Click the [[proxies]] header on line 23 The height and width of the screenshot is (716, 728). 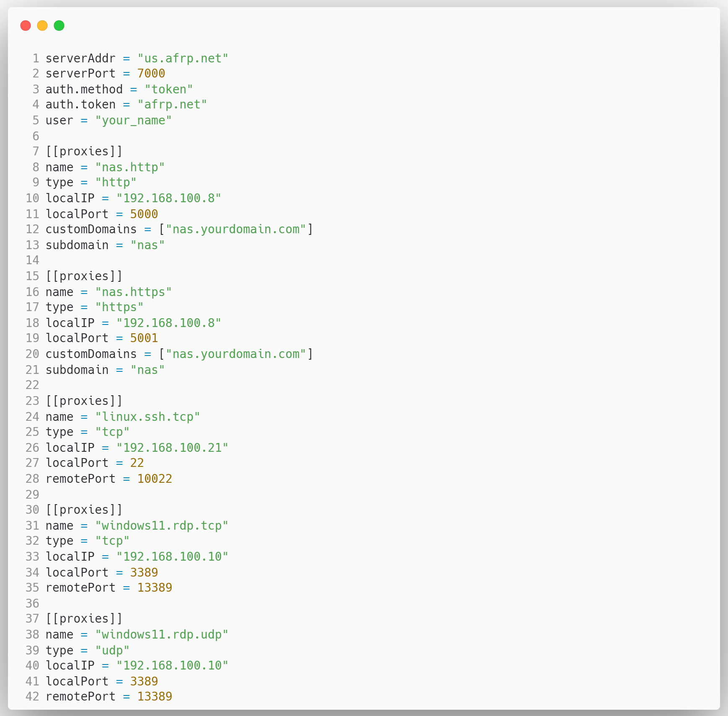coord(84,401)
